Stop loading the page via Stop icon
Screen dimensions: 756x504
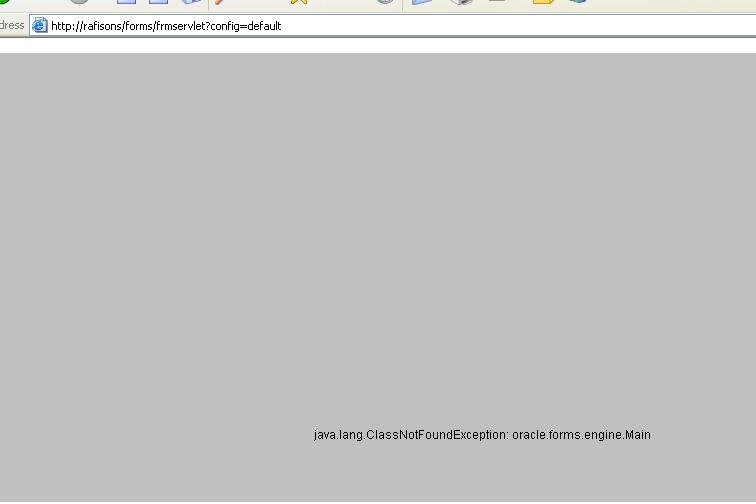click(x=126, y=2)
